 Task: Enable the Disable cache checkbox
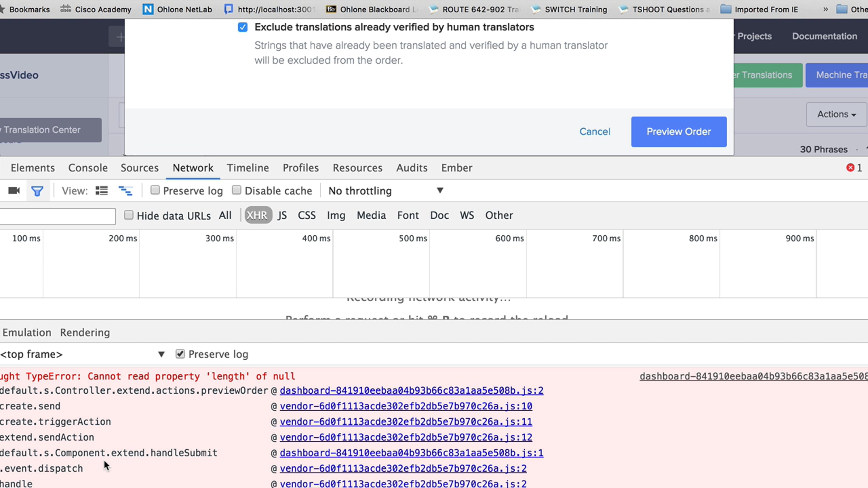coord(237,190)
